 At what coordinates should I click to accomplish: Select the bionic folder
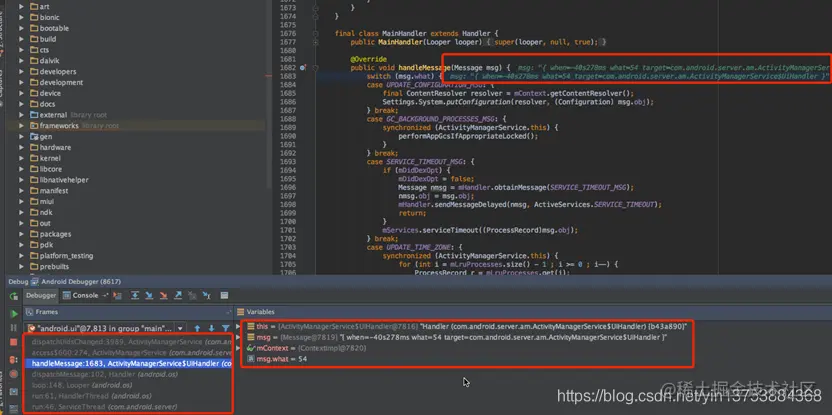pos(45,18)
